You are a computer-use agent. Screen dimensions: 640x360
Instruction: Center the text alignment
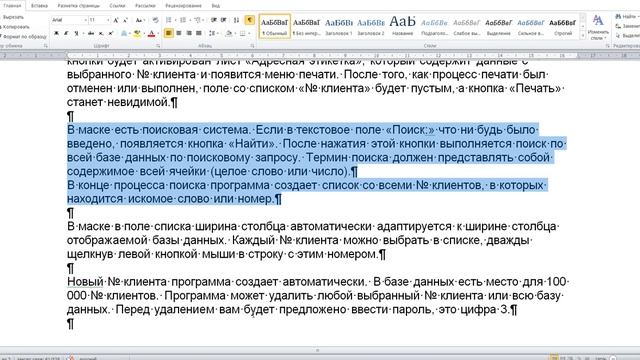(179, 33)
